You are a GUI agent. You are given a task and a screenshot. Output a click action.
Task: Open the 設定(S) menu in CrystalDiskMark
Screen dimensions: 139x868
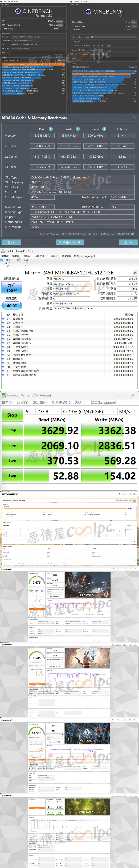pyautogui.click(x=23, y=402)
